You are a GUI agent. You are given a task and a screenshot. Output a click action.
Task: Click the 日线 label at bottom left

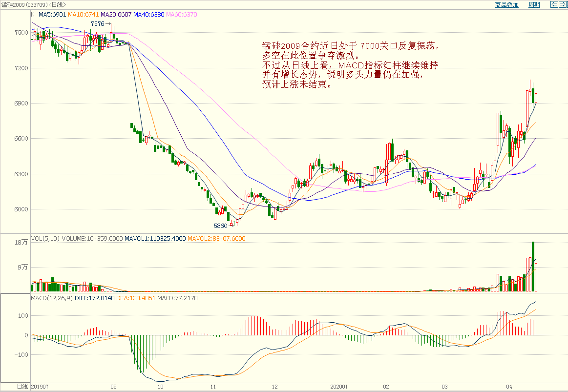click(22, 387)
